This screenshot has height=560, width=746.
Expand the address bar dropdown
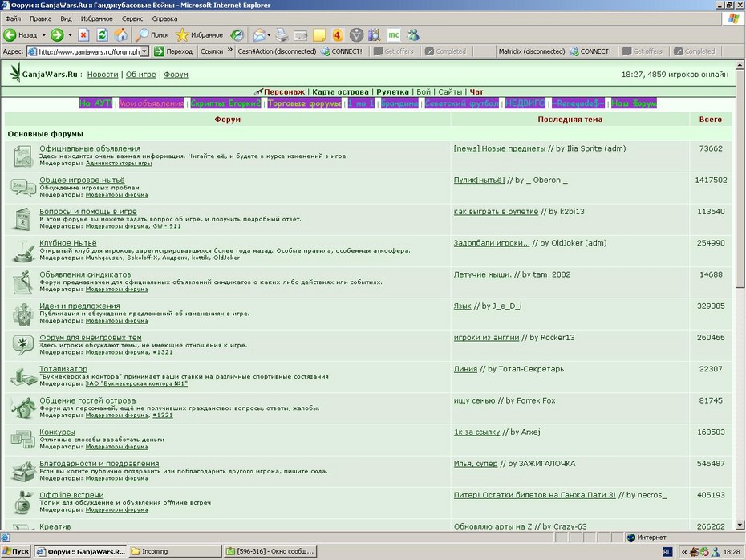coord(144,51)
